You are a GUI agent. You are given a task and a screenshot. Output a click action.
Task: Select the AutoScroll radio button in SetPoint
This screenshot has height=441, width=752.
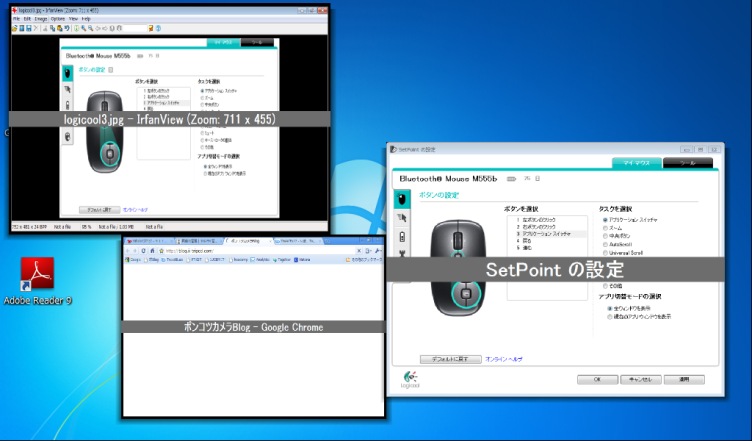pos(605,244)
